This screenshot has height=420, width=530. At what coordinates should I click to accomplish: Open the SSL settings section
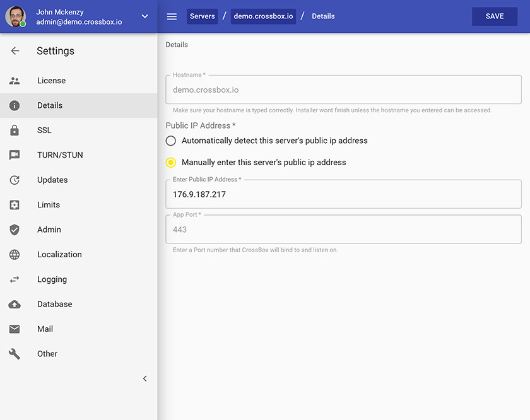click(78, 130)
